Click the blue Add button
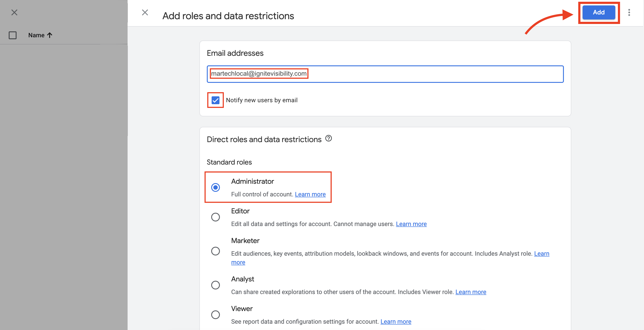 point(598,12)
